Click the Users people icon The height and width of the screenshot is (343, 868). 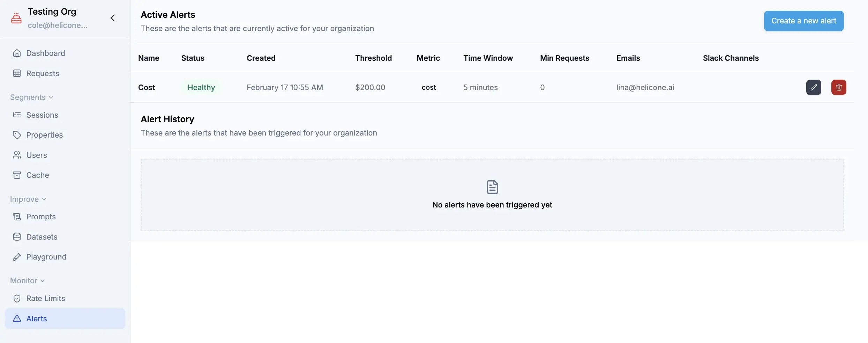tap(17, 155)
